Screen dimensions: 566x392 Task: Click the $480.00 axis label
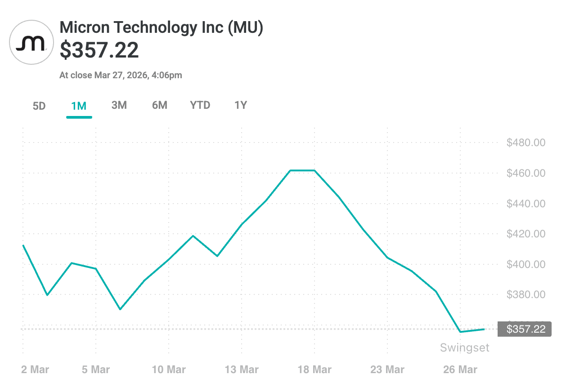pyautogui.click(x=526, y=143)
